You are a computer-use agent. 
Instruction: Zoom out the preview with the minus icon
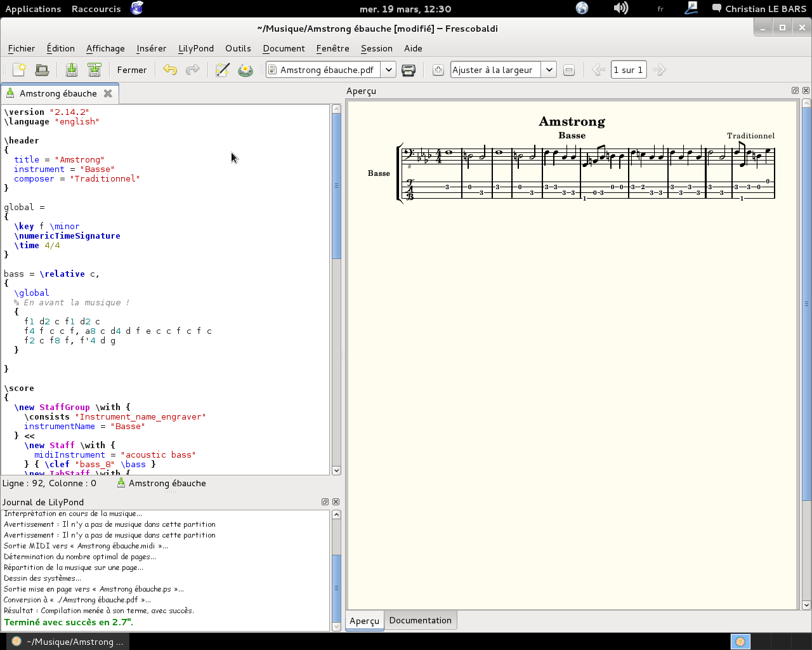(x=569, y=70)
